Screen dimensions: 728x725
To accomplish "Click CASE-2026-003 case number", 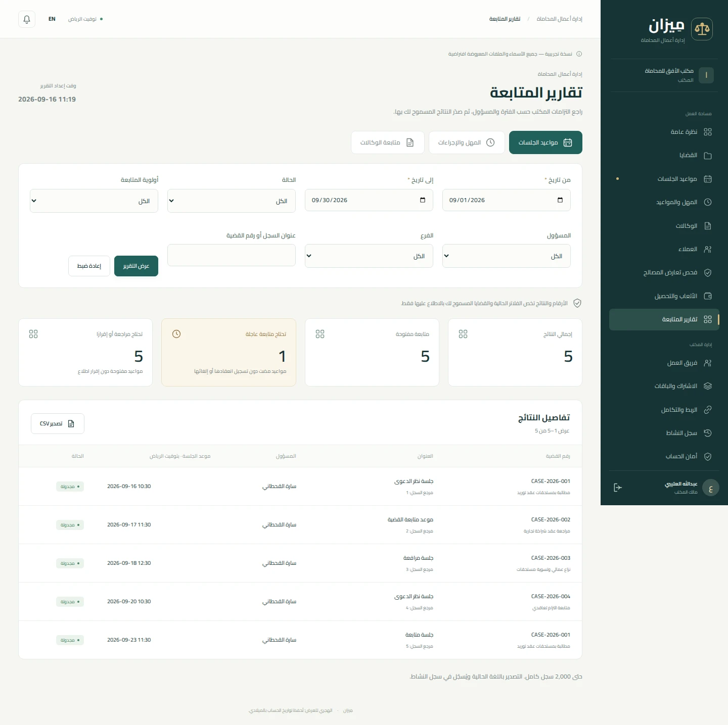I will [551, 558].
